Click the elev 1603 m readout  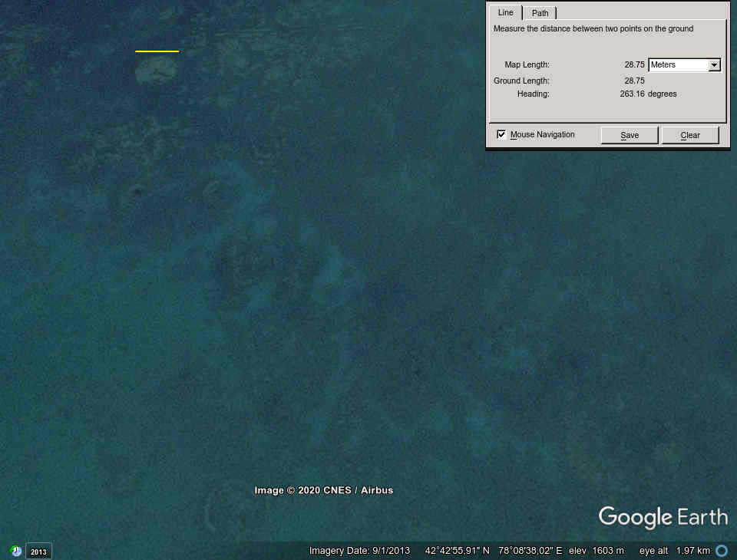(597, 551)
